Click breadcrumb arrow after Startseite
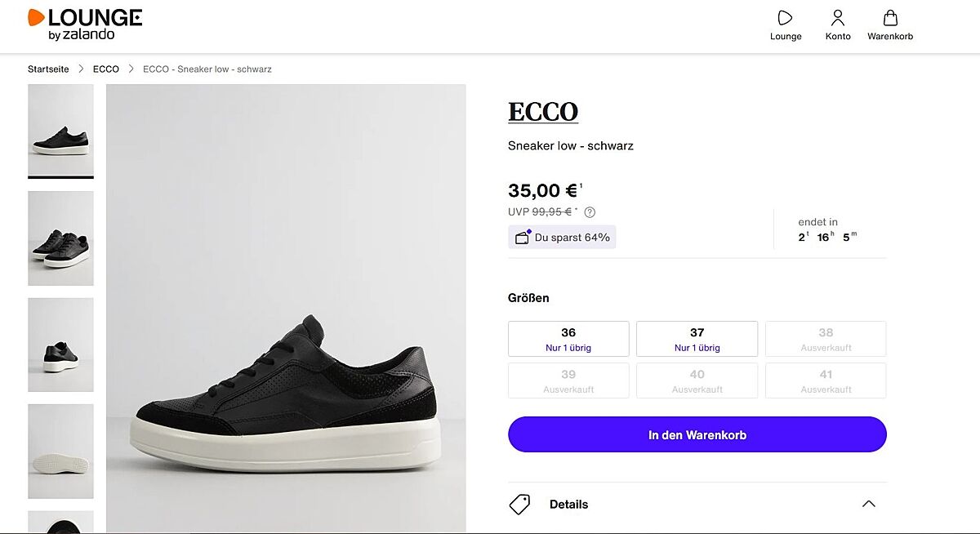The height and width of the screenshot is (534, 980). click(81, 69)
